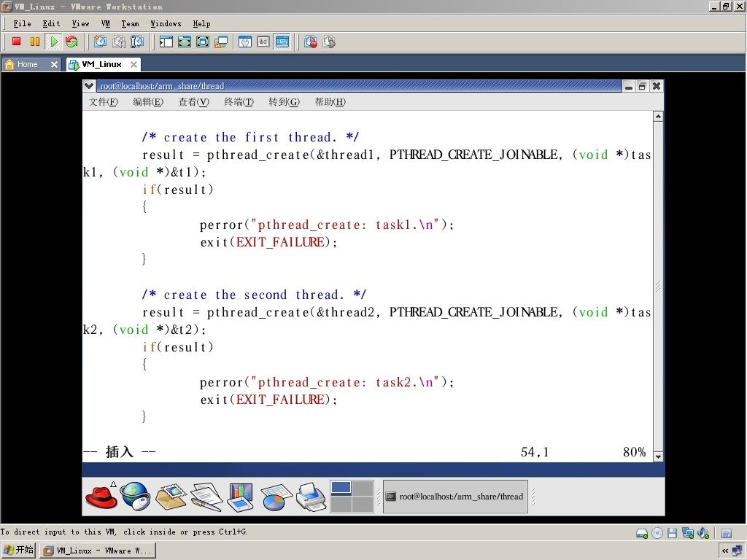Viewport: 747px width, 560px height.
Task: Click the Unity warning windows icon
Action: (x=221, y=42)
